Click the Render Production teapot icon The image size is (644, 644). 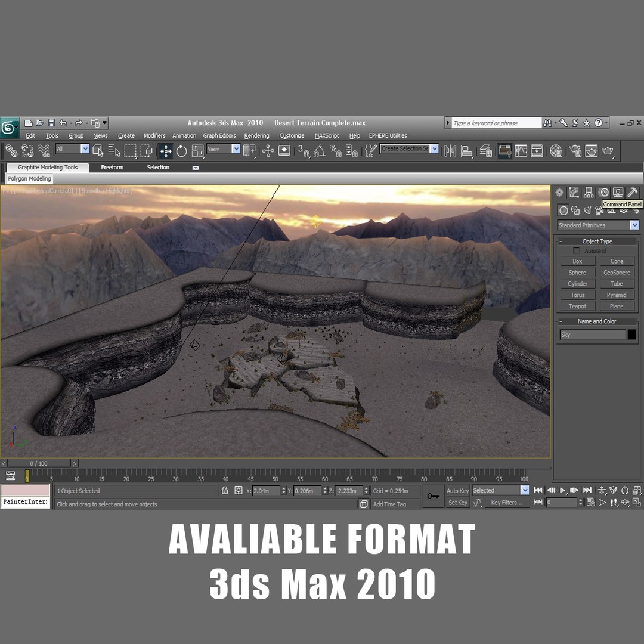[608, 151]
